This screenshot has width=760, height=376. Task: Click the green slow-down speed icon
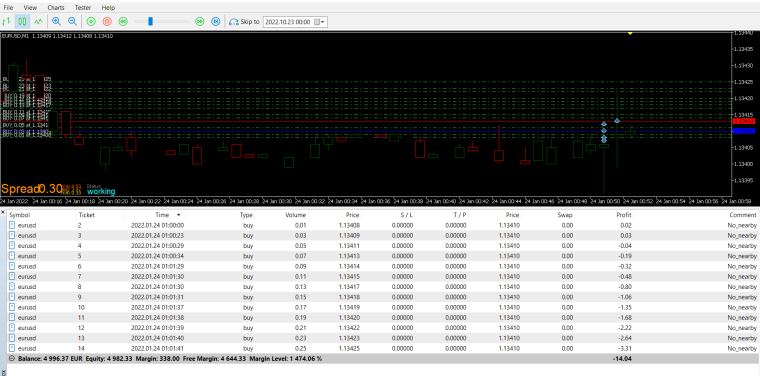[123, 21]
